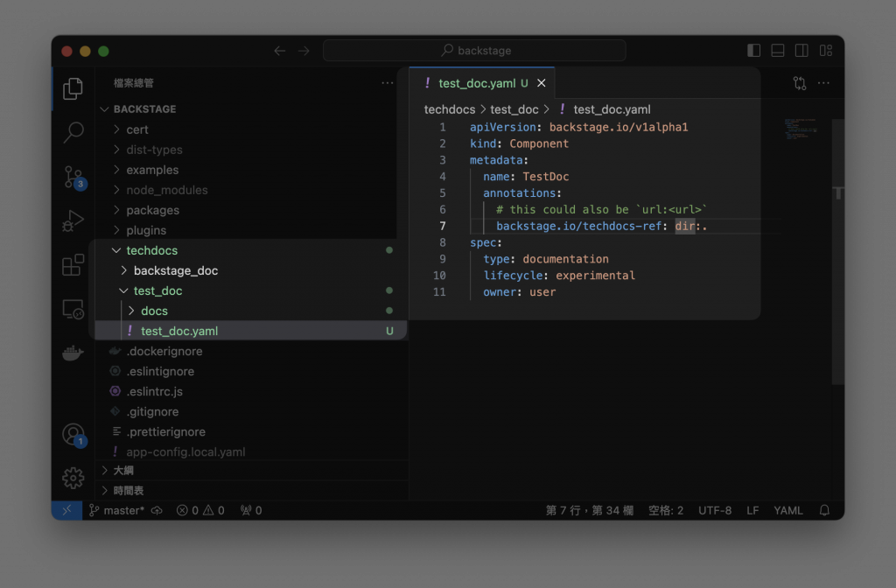Close the test_doc.yaml tab

(541, 83)
